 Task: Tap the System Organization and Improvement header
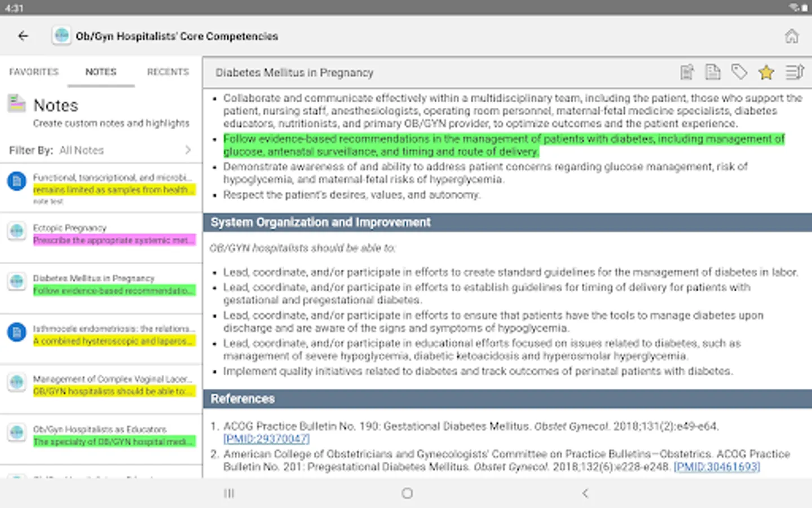(507, 222)
